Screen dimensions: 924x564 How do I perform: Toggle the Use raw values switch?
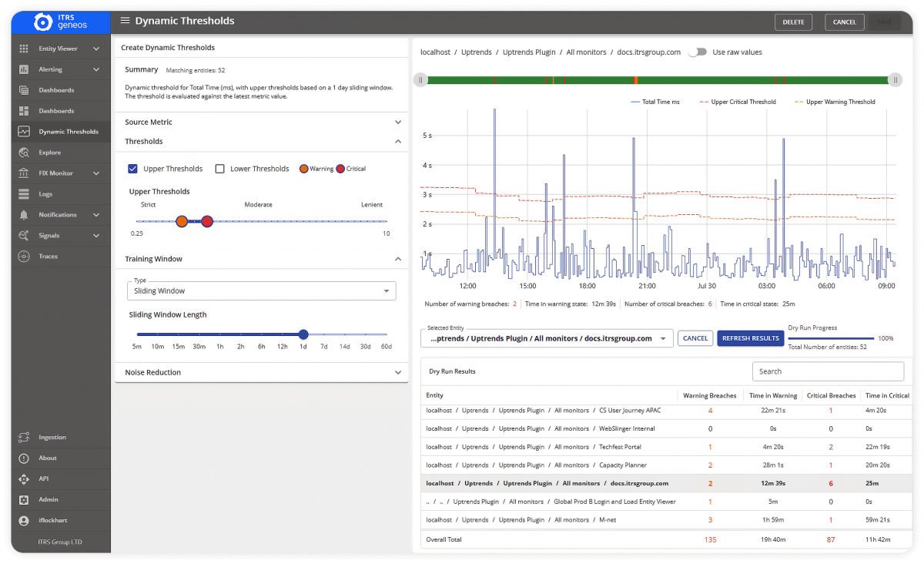click(x=697, y=52)
